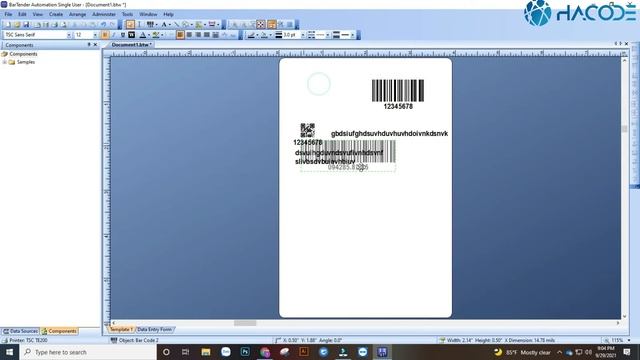Click the Undo arrow icon
This screenshot has width=640, height=360.
[x=103, y=25]
